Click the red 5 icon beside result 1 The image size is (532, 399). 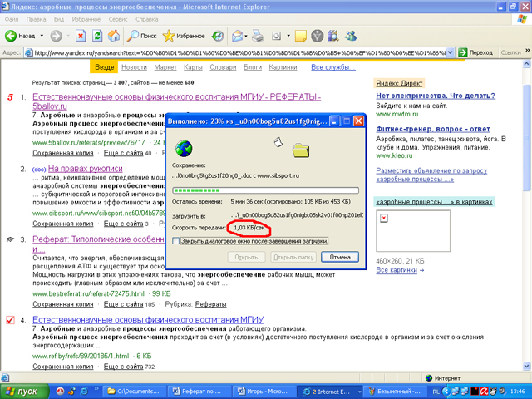[10, 97]
